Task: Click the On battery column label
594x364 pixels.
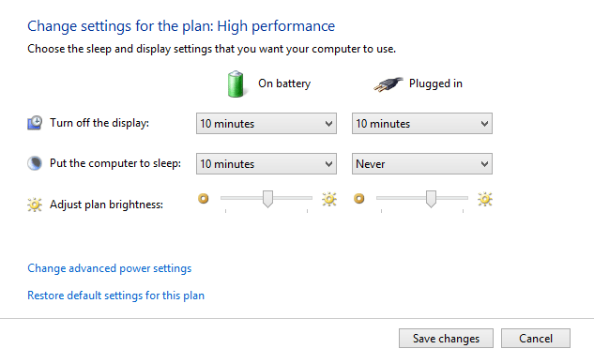Action: click(x=284, y=83)
